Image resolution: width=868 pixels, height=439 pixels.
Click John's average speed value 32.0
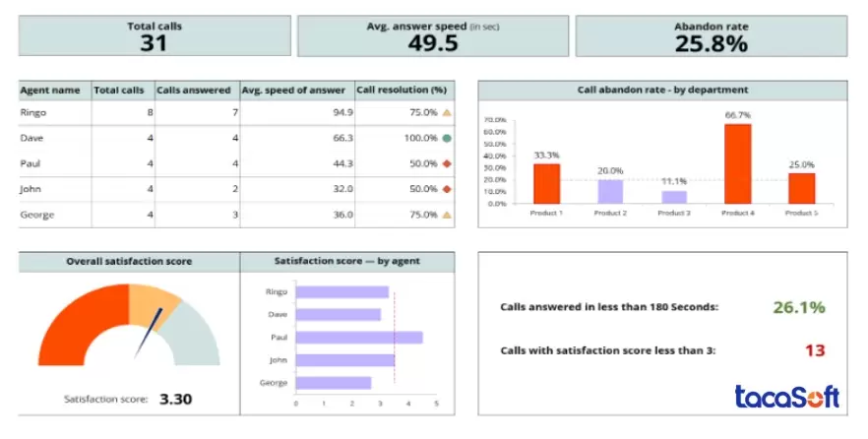(x=342, y=189)
